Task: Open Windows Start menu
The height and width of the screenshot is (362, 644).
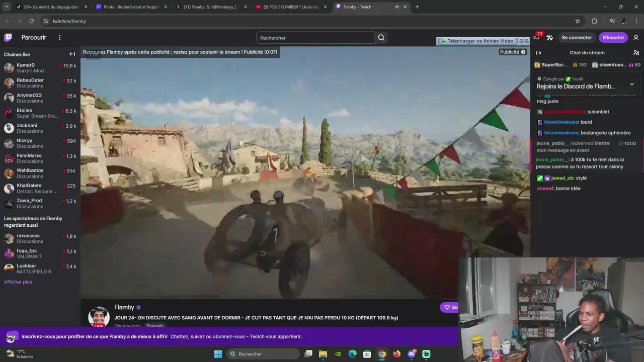Action: 218,354
